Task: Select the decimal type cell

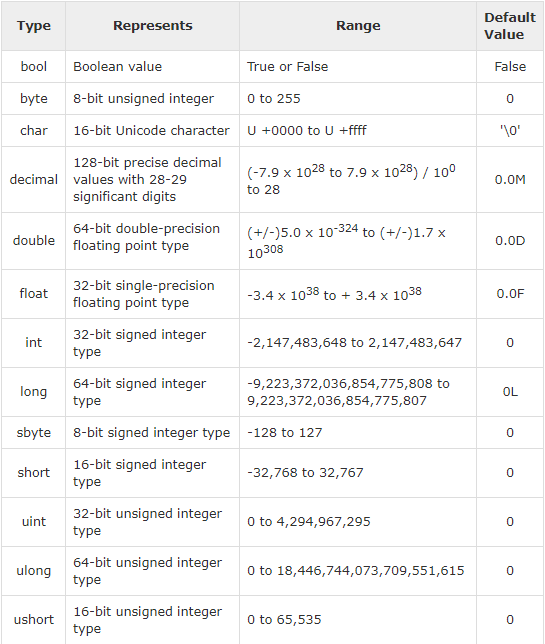Action: (33, 179)
